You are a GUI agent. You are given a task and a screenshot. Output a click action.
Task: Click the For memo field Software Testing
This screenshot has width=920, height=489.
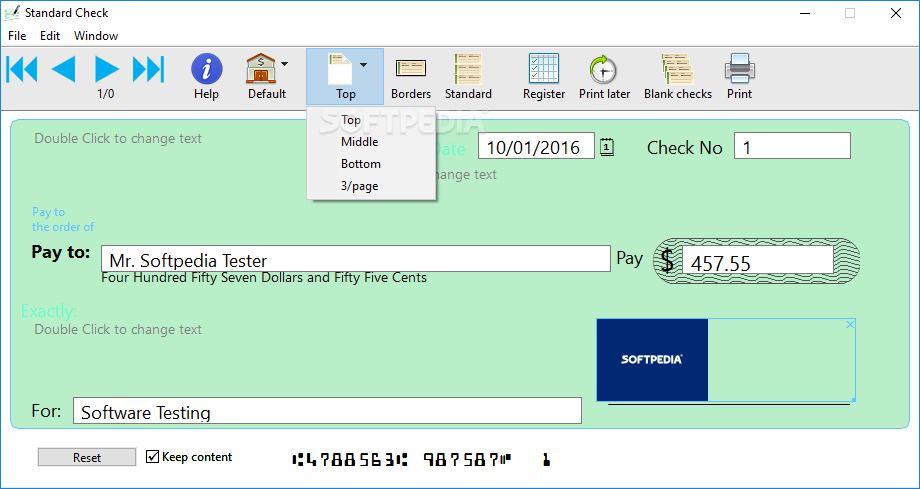click(327, 411)
